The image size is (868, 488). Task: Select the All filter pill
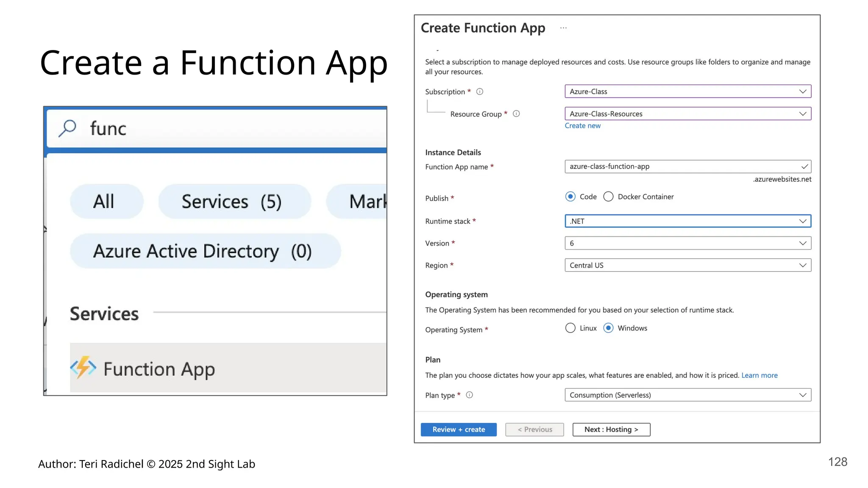(107, 201)
